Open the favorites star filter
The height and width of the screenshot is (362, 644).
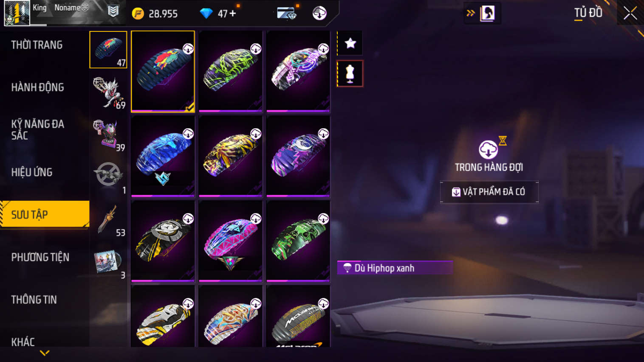[x=350, y=43]
